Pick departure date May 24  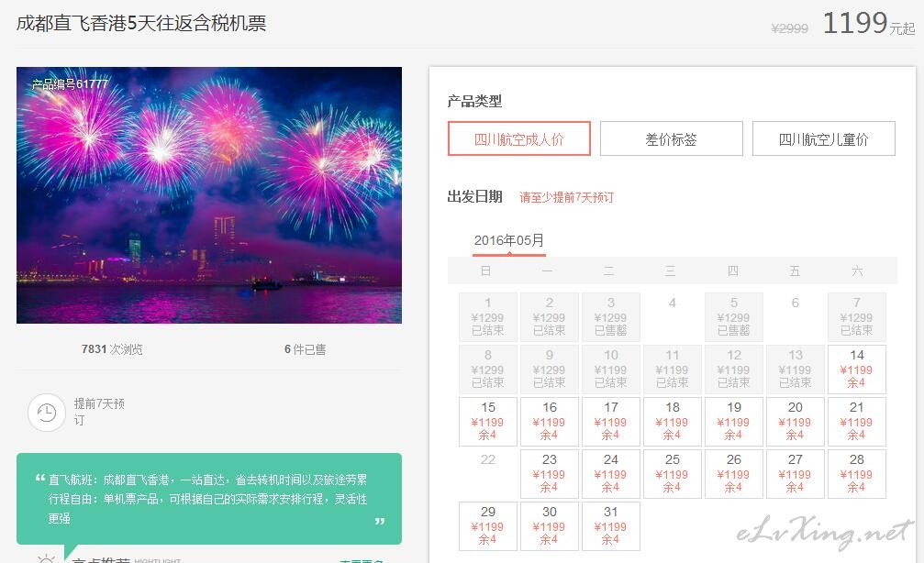pyautogui.click(x=610, y=474)
